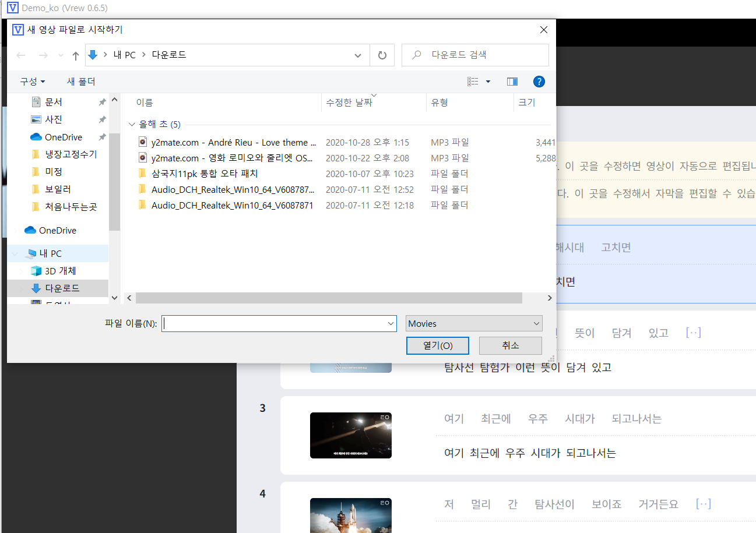
Task: Click the Refresh button next to address bar
Action: point(382,55)
